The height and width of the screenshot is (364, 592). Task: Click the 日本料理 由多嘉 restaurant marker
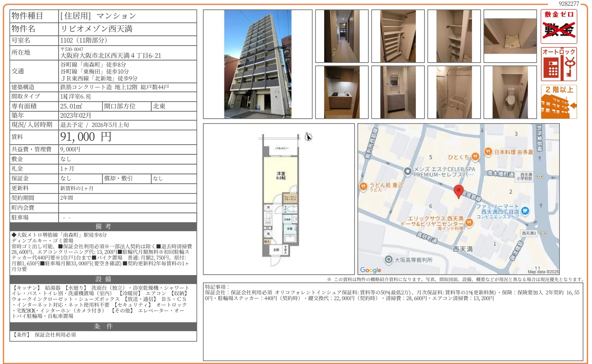[x=488, y=152]
